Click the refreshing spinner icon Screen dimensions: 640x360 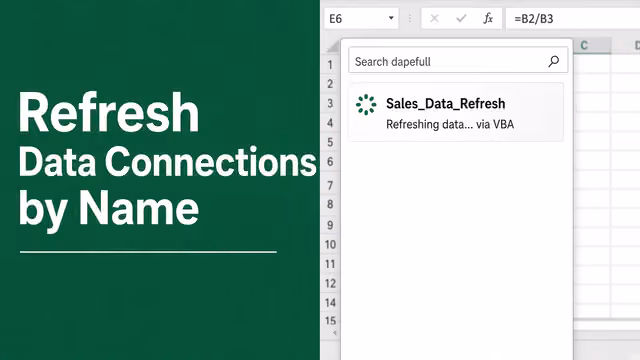click(x=366, y=105)
